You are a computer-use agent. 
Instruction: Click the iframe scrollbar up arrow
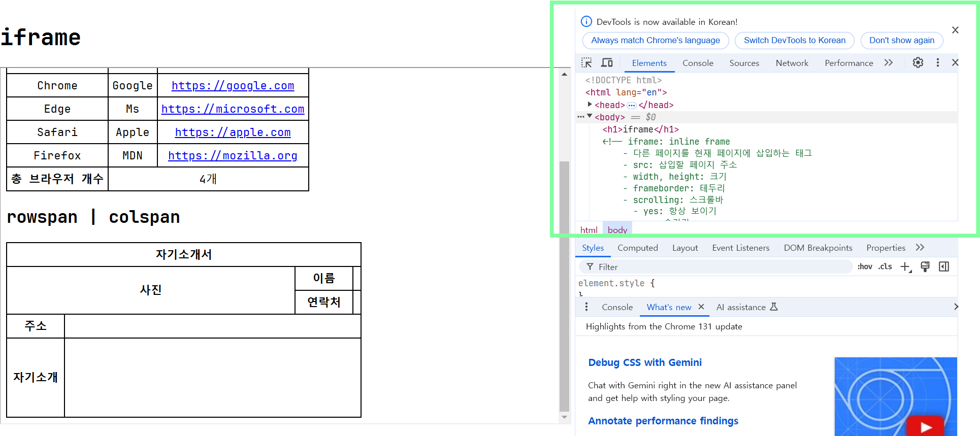point(564,74)
